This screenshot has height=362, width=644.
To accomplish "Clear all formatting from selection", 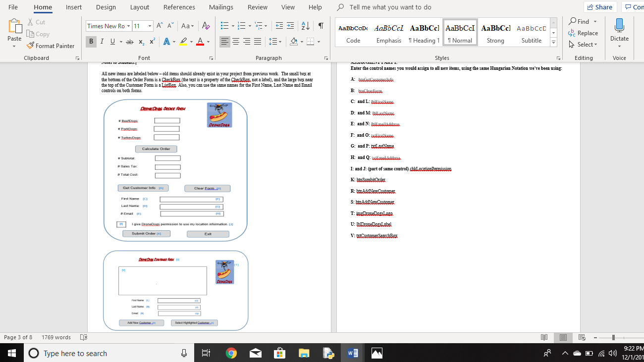I will pos(206,26).
